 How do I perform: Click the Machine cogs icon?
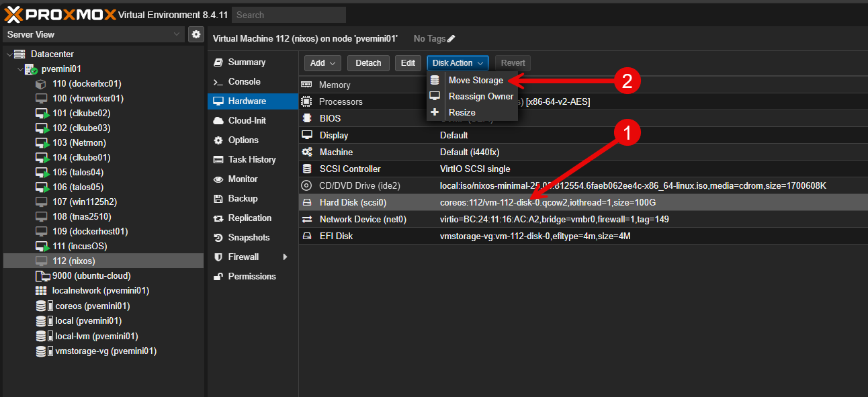pos(307,152)
